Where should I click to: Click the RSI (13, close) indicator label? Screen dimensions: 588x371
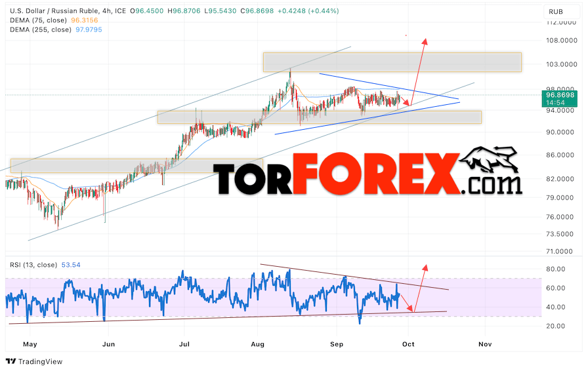[x=33, y=265]
